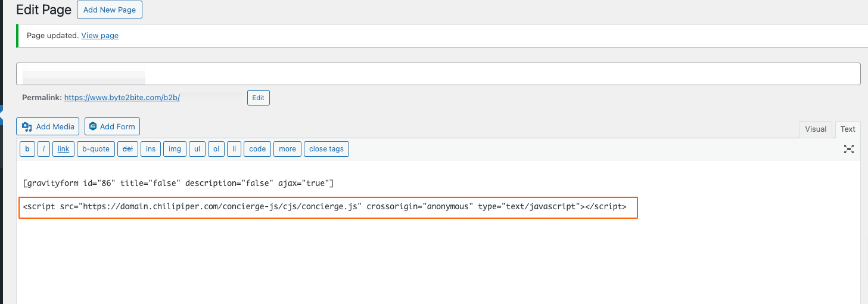The image size is (868, 304).
Task: Apply bold with the b quicktag
Action: coord(27,149)
